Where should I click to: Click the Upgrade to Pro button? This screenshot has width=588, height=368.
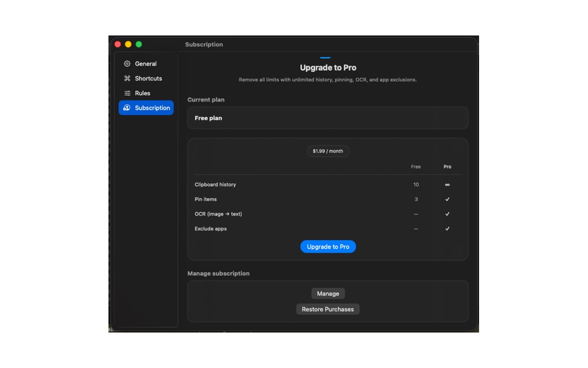[x=327, y=247]
